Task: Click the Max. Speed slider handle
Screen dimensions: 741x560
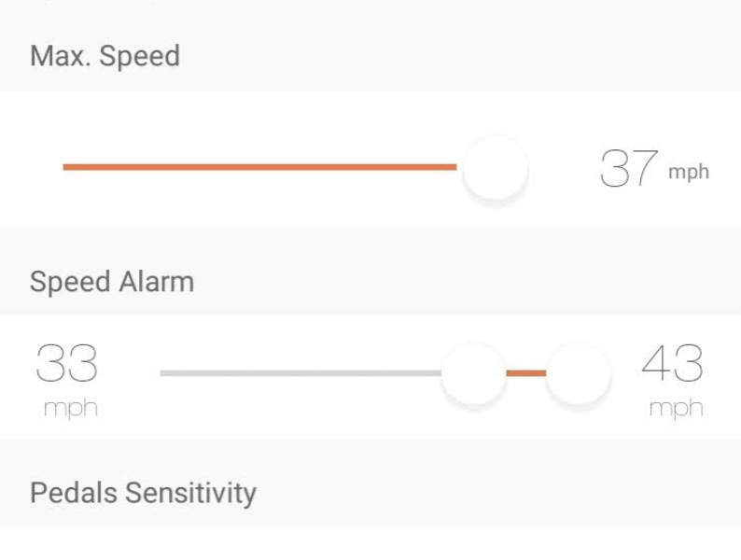Action: tap(496, 168)
